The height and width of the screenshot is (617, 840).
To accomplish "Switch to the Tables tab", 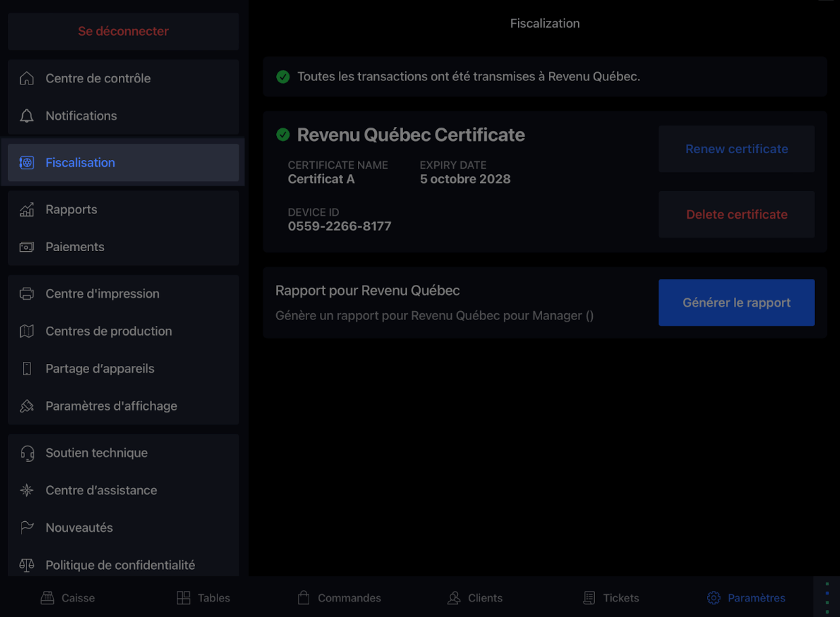I will (x=203, y=598).
